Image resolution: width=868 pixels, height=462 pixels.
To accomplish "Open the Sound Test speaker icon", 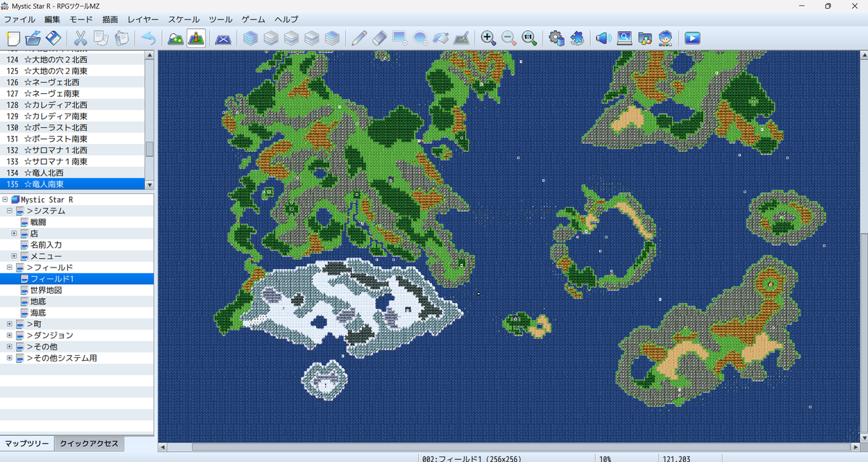I will click(x=604, y=38).
